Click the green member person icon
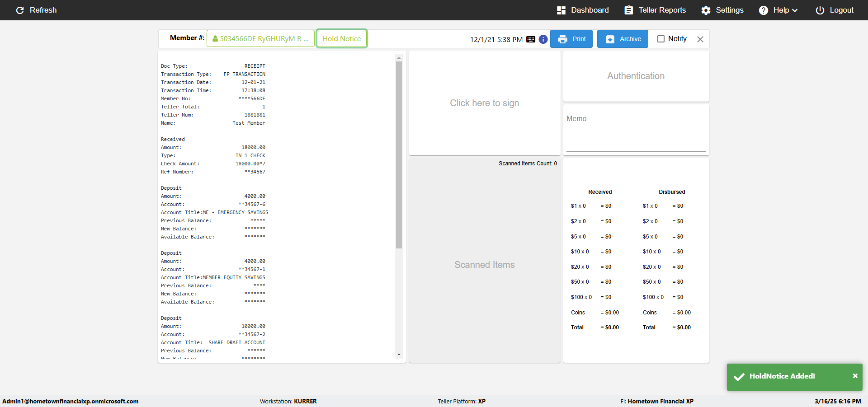The image size is (868, 407). click(215, 39)
